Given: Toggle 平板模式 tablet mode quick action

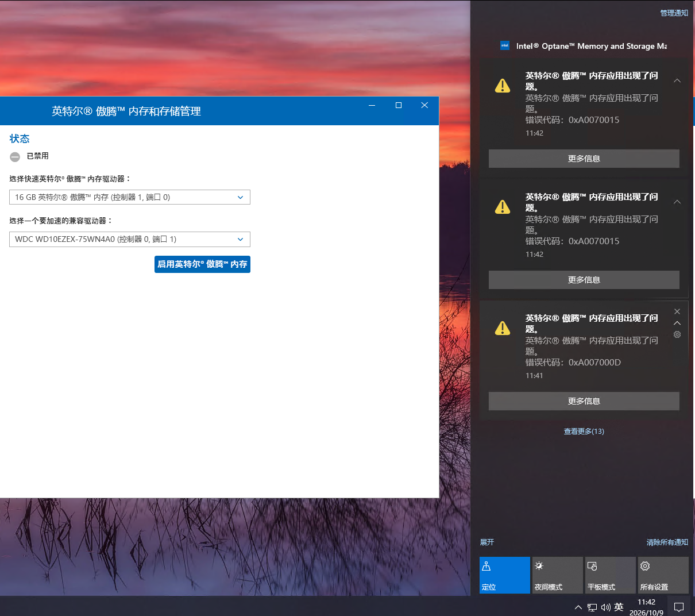Looking at the screenshot, I should click(x=611, y=575).
